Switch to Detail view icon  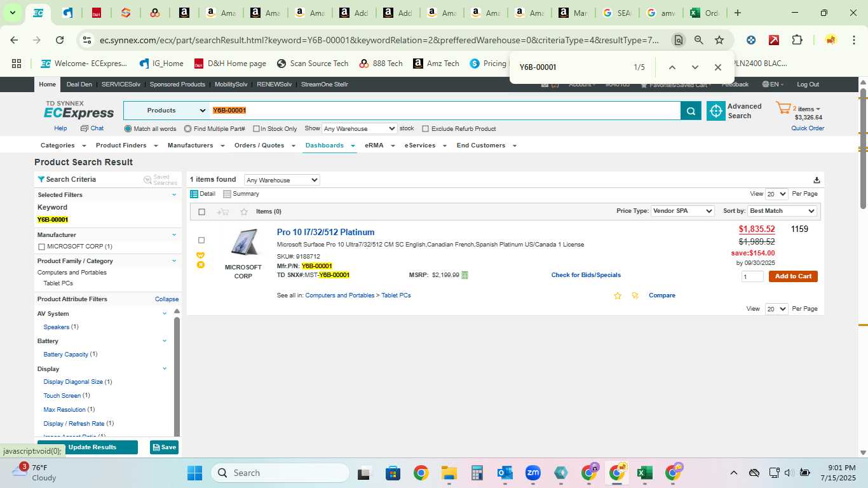coord(194,194)
